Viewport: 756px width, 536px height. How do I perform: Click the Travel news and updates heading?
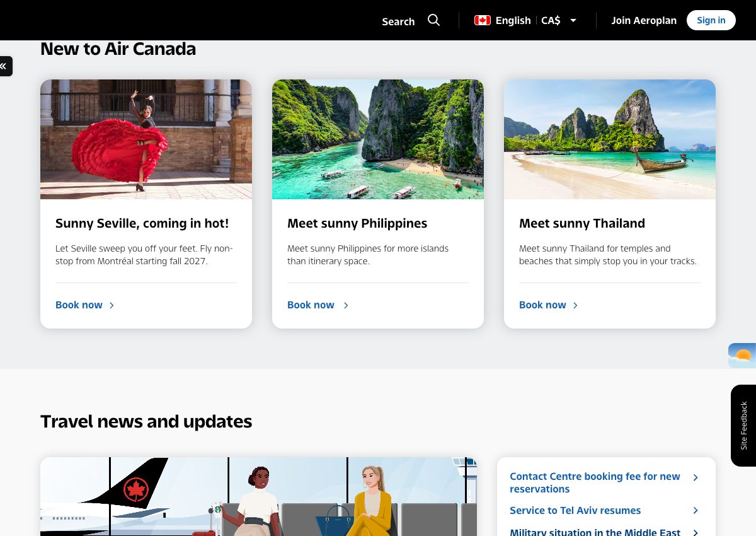pos(146,421)
